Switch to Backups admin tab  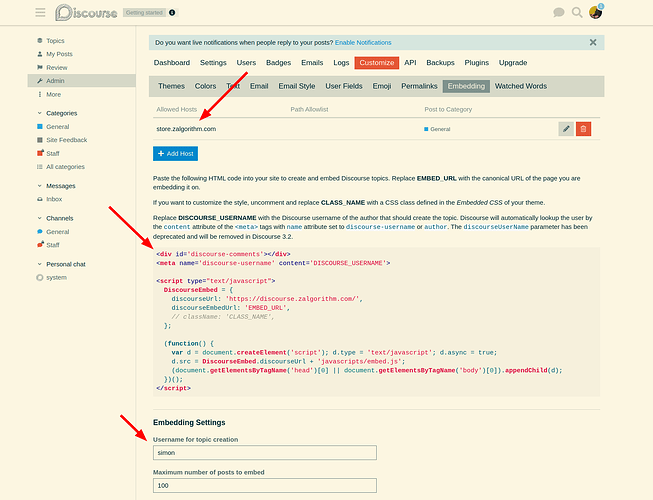coord(440,62)
